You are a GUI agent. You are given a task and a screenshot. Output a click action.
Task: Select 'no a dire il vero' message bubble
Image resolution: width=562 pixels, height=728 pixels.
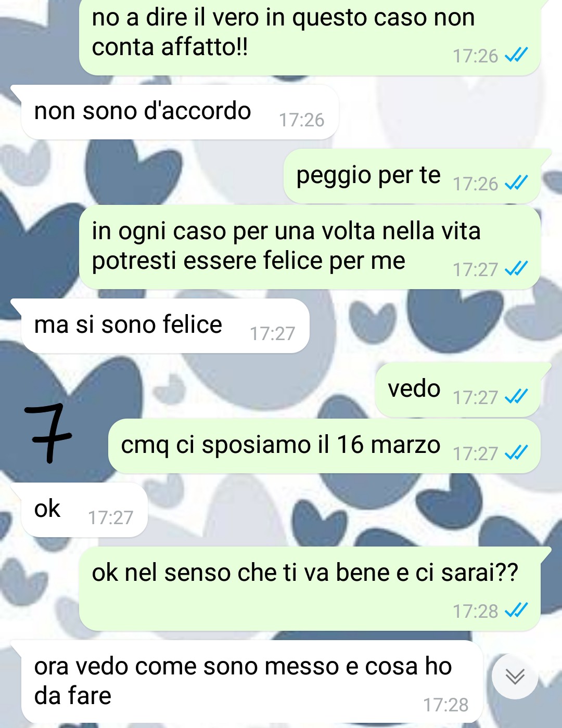(310, 35)
